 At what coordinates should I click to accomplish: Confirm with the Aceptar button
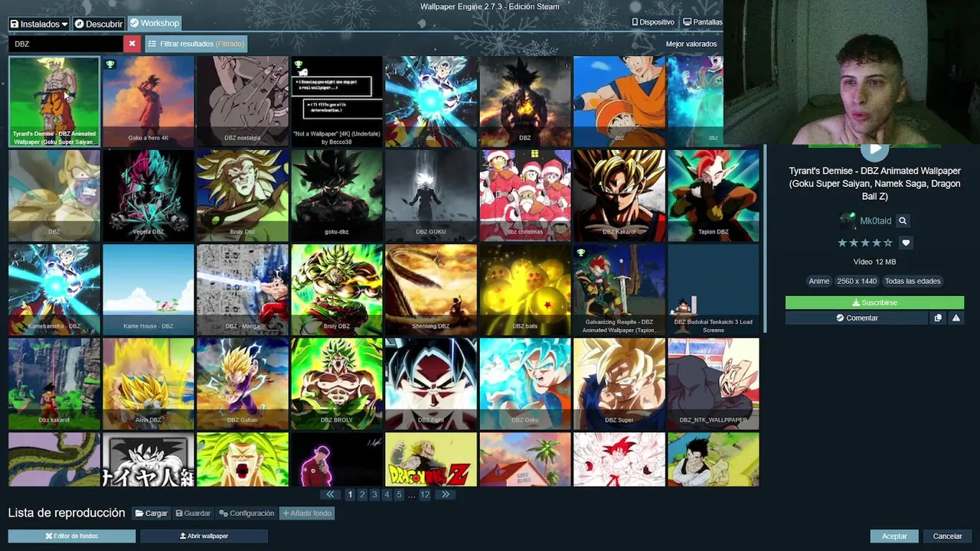[894, 536]
